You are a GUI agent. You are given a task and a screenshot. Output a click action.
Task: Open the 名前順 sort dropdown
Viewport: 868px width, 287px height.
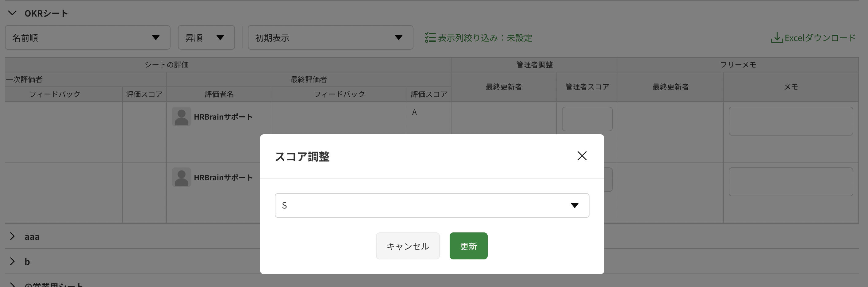[88, 38]
